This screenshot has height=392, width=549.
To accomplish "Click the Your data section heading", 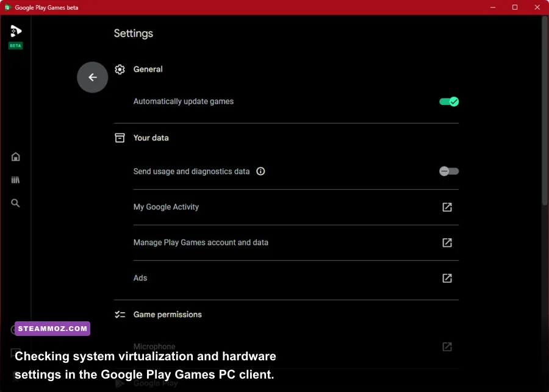I will click(151, 138).
